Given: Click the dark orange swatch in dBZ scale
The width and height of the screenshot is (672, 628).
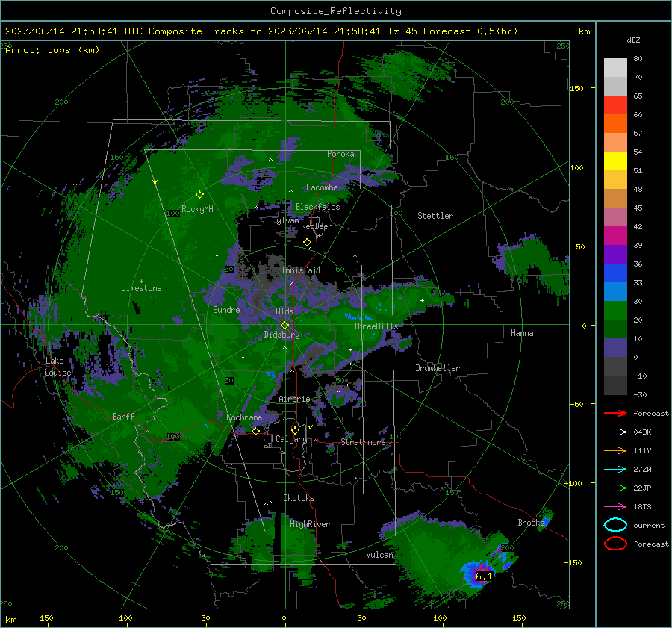Looking at the screenshot, I should coord(615,123).
